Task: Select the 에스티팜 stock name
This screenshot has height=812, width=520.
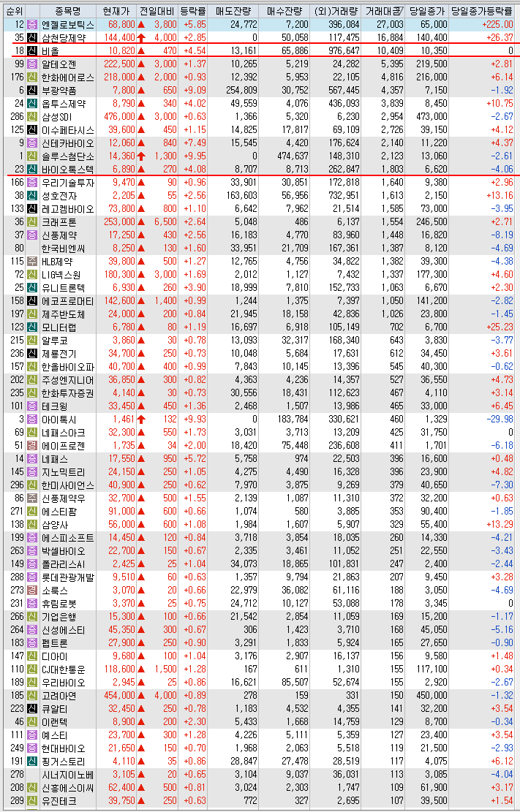Action: pyautogui.click(x=59, y=512)
